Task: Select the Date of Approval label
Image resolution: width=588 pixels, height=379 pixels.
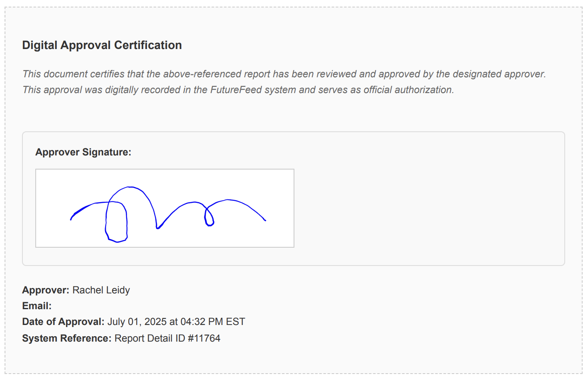Action: [63, 322]
